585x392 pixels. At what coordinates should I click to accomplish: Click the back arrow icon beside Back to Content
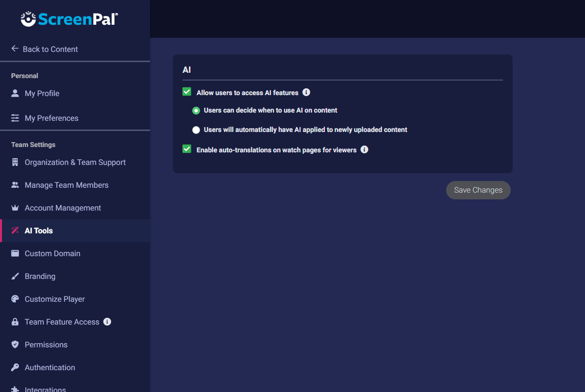click(x=15, y=49)
